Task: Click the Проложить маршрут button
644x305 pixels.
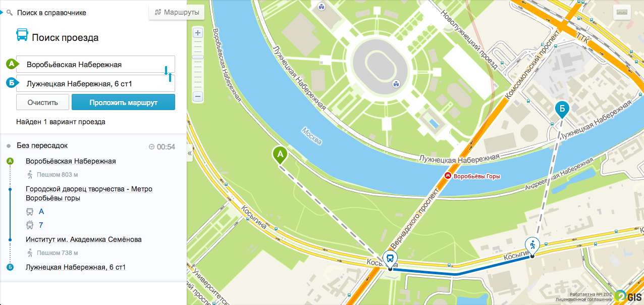Action: tap(124, 102)
